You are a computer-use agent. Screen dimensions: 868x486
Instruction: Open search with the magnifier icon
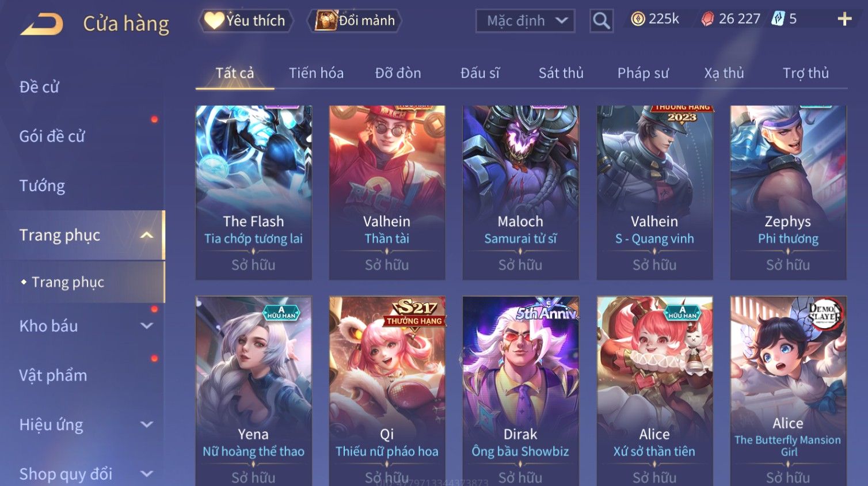[x=601, y=21]
